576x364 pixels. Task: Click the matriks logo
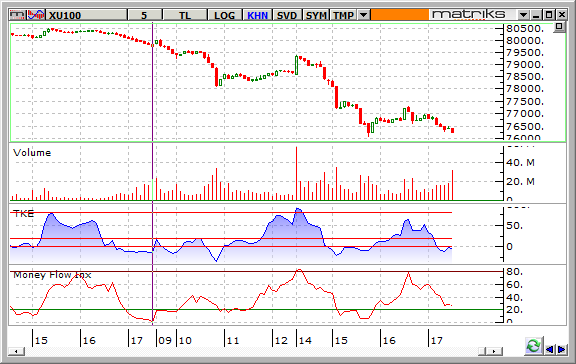click(x=469, y=15)
